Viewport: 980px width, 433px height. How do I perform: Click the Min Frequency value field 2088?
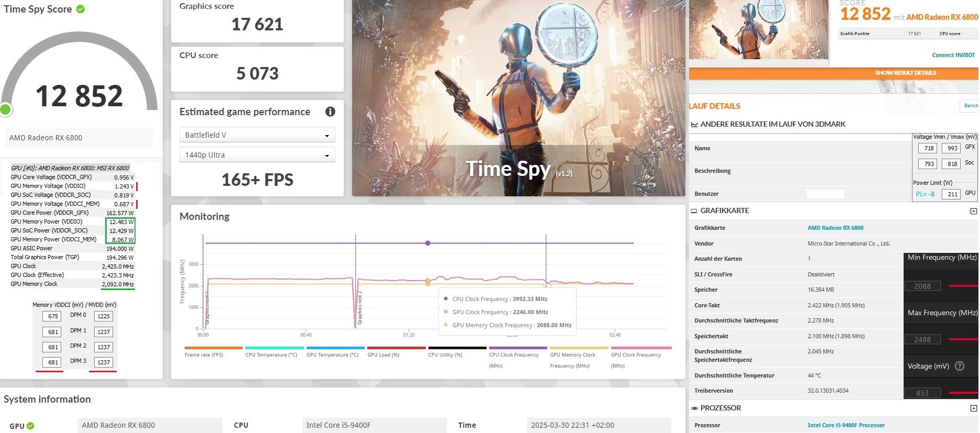pyautogui.click(x=922, y=286)
